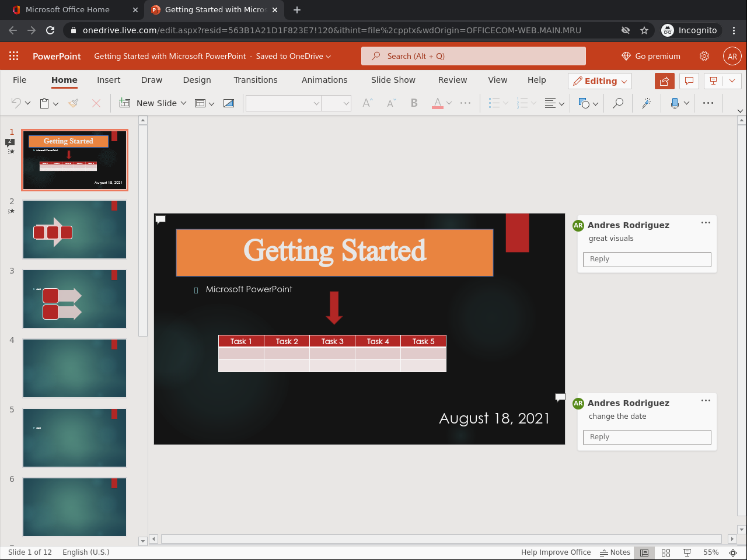Click the Go premium button
747x560 pixels.
click(x=651, y=56)
